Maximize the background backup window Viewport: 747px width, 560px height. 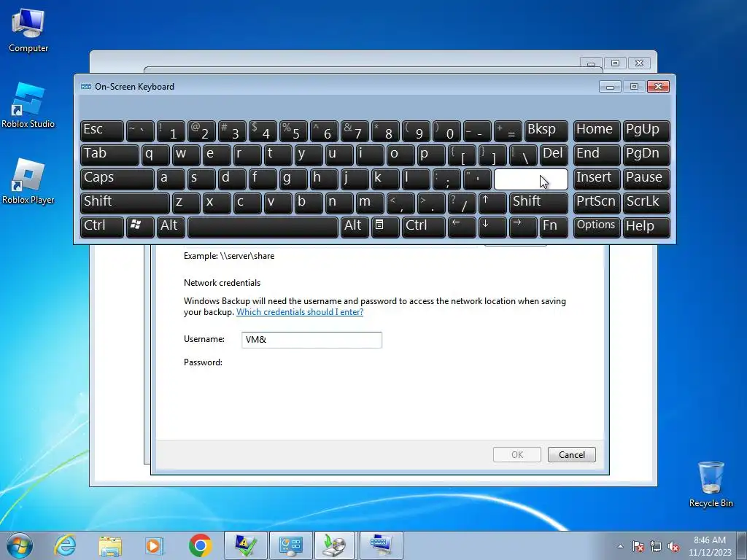[x=615, y=63]
